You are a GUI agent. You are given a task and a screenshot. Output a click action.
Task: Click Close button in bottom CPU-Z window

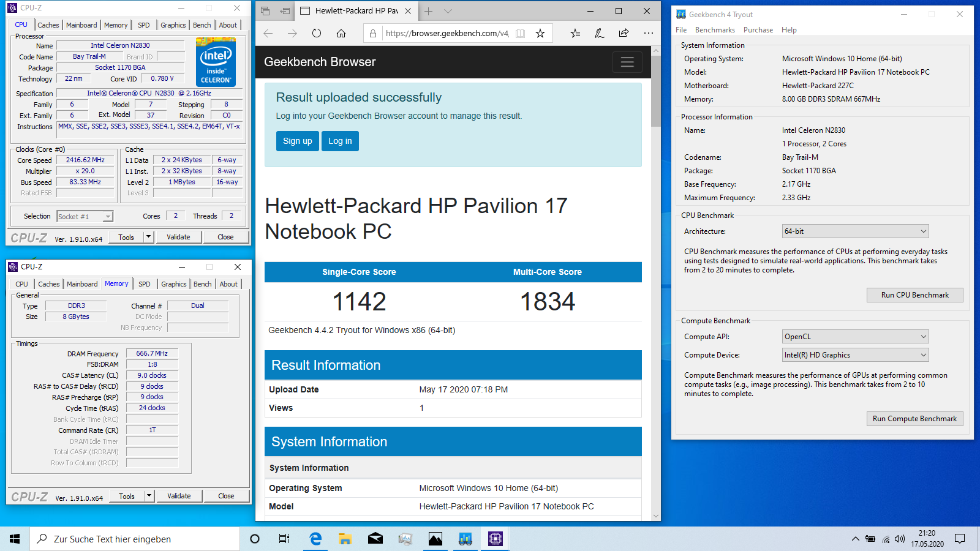(x=226, y=496)
